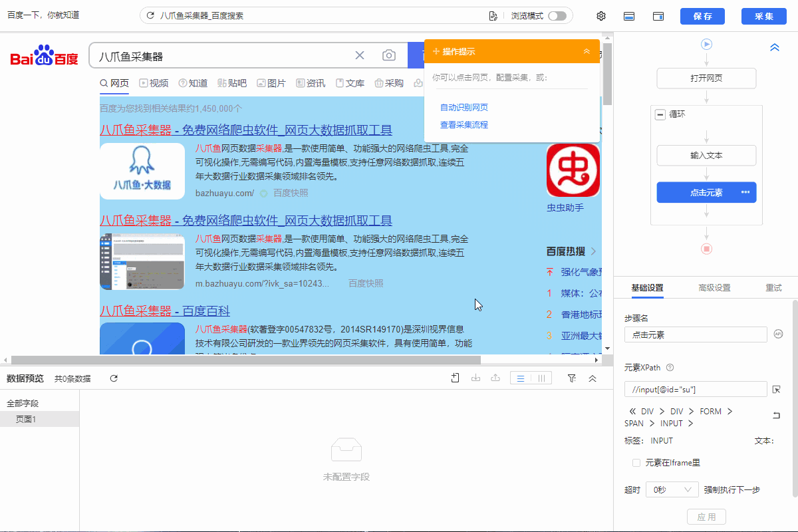Open more options on 点击元素 step
This screenshot has width=798, height=532.
pyautogui.click(x=745, y=192)
